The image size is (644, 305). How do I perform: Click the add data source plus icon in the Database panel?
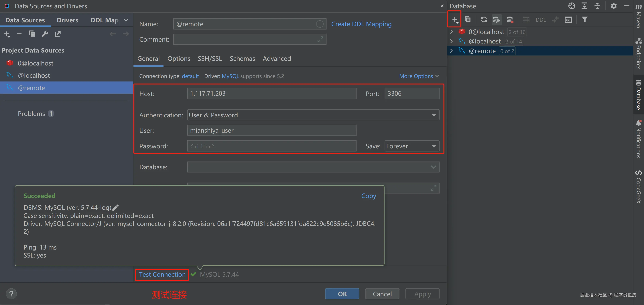coord(454,19)
